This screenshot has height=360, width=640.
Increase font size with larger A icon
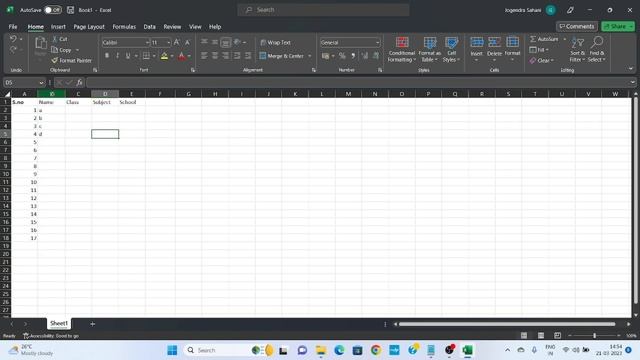pos(177,42)
